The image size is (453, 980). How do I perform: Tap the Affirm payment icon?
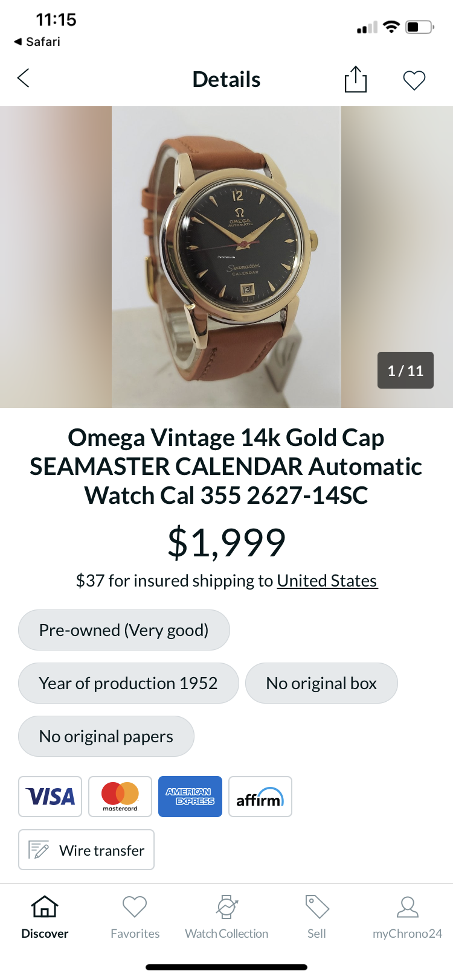click(260, 797)
